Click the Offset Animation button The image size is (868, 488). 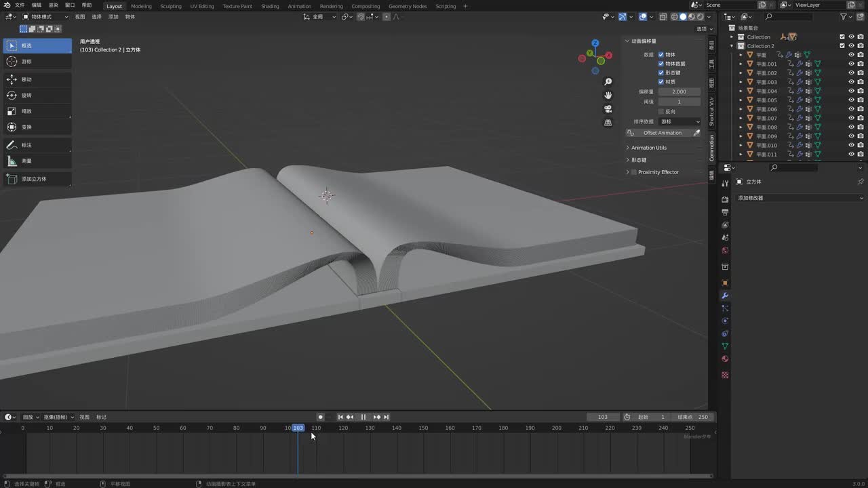point(662,133)
